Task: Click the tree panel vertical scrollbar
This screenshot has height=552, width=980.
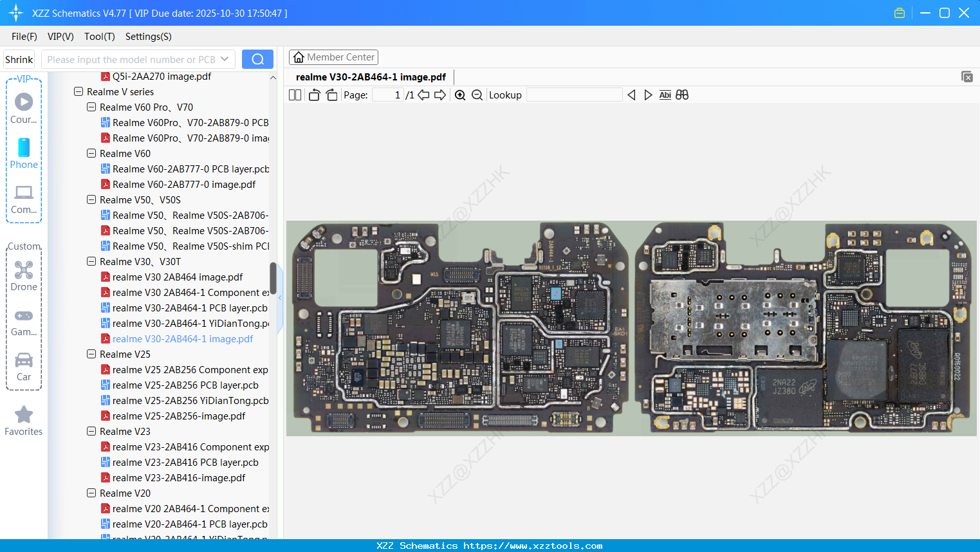Action: [273, 279]
